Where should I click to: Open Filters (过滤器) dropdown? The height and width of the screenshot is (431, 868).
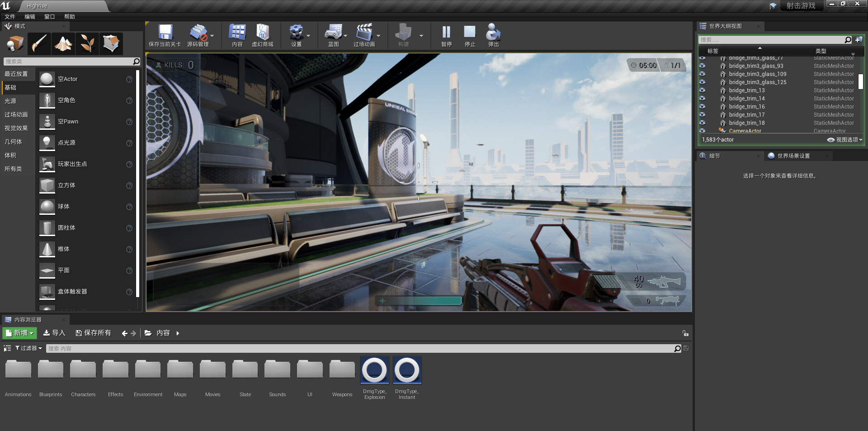(28, 348)
